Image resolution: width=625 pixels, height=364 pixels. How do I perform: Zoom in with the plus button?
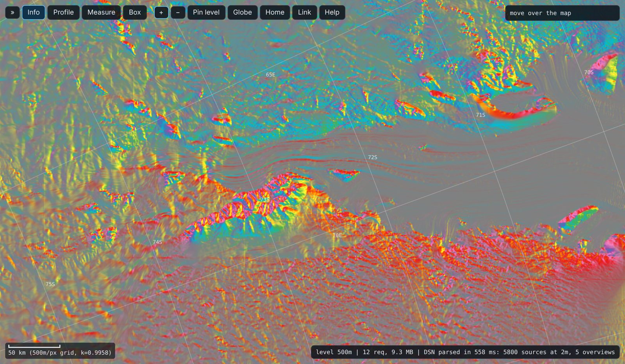coord(161,12)
